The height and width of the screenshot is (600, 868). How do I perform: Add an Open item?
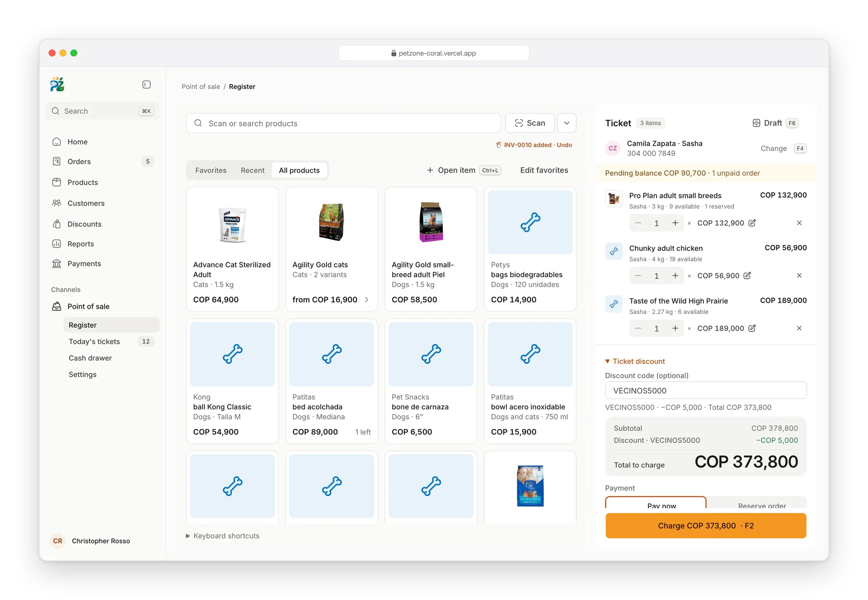pyautogui.click(x=464, y=170)
